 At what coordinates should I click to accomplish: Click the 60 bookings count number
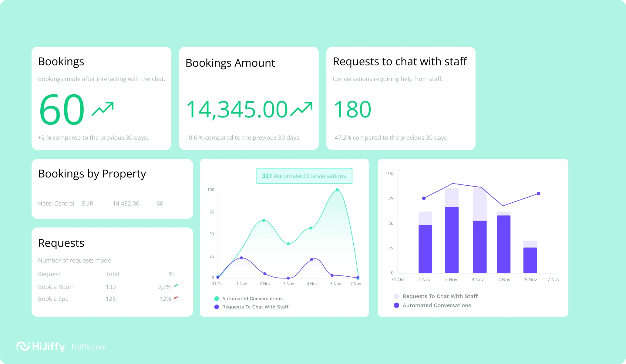[x=62, y=110]
